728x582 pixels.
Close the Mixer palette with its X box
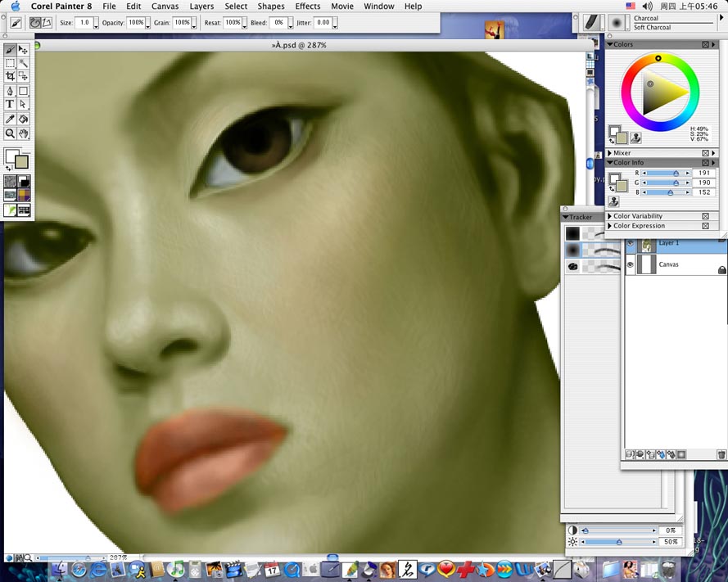[x=705, y=153]
